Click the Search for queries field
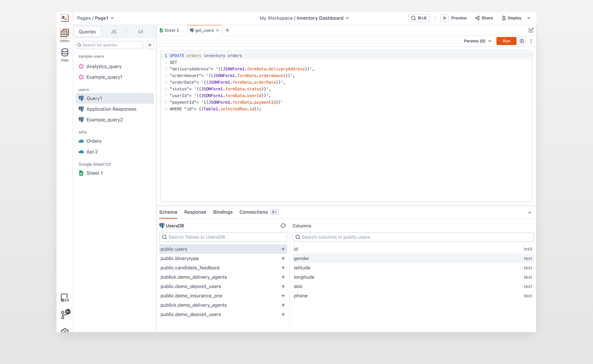Image resolution: width=593 pixels, height=364 pixels. (109, 45)
